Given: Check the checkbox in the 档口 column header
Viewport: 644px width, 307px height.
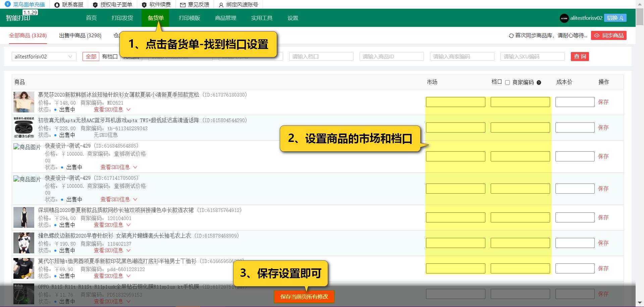Looking at the screenshot, I should [507, 83].
